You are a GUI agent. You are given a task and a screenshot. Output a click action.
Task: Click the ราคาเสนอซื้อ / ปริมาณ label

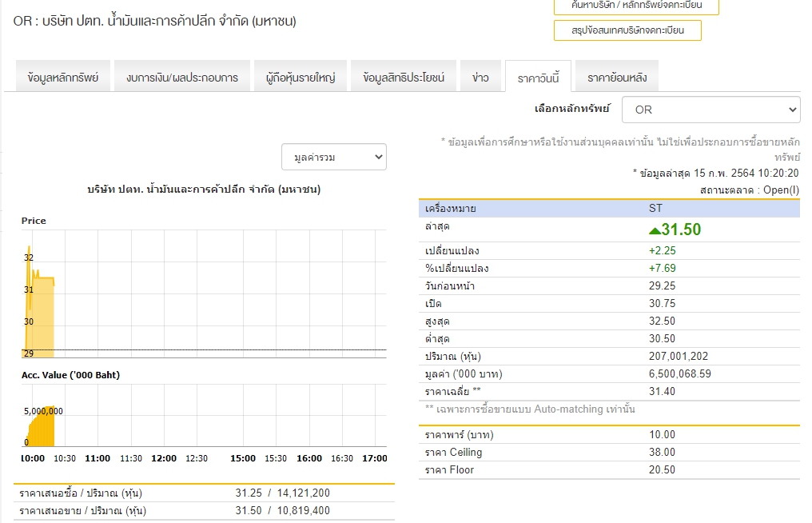tap(81, 493)
